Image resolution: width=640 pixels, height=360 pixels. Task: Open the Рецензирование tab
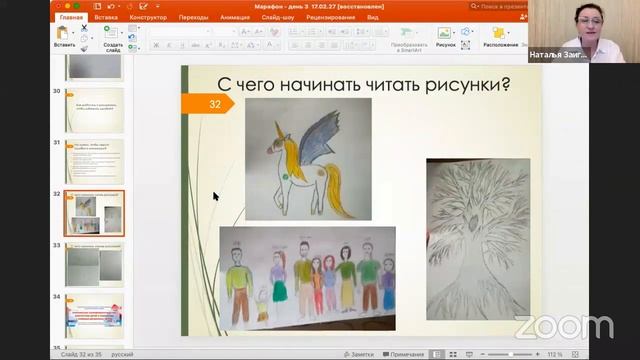330,18
